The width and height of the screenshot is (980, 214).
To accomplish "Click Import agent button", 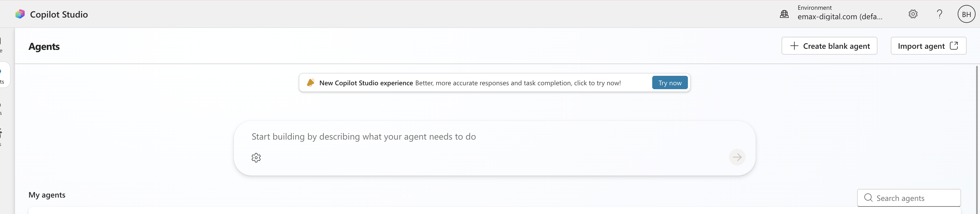I will click(x=928, y=46).
